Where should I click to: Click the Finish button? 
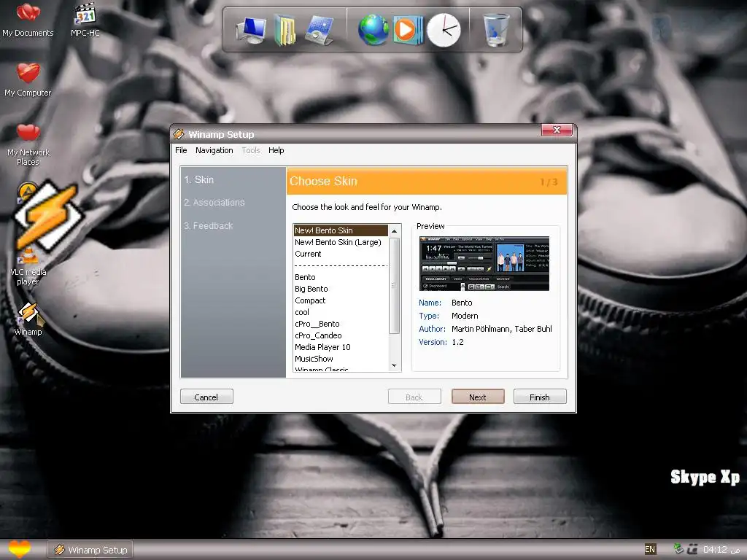pyautogui.click(x=540, y=397)
